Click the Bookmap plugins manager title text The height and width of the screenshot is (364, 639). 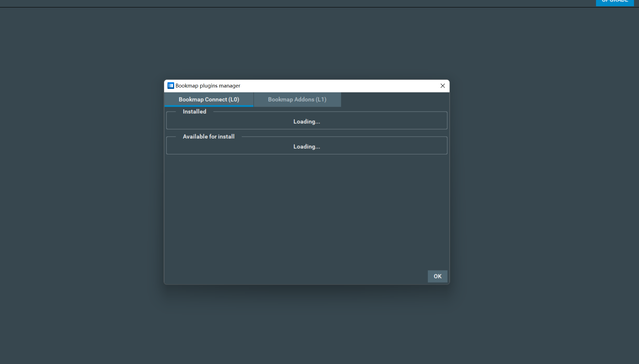208,86
